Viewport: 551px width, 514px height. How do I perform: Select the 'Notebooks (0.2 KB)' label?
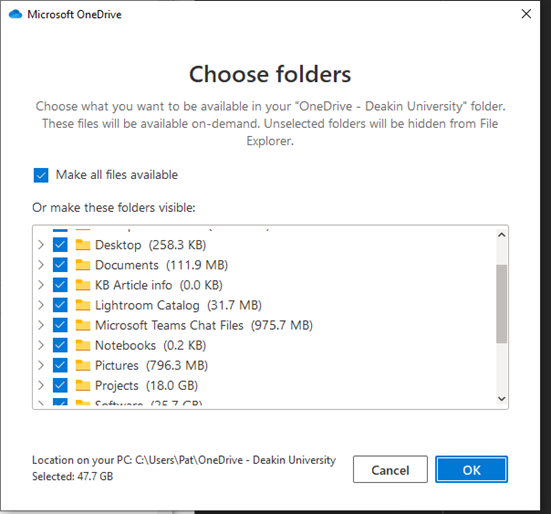(150, 345)
